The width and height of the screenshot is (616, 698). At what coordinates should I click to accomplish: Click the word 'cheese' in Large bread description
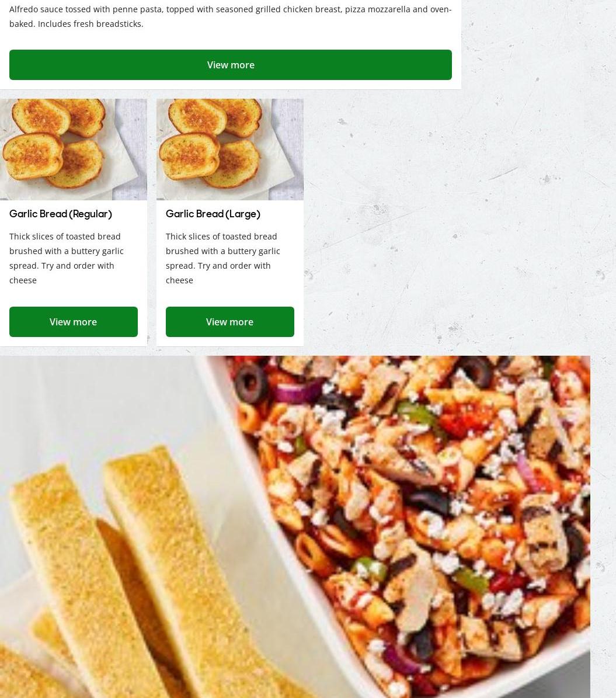[179, 280]
